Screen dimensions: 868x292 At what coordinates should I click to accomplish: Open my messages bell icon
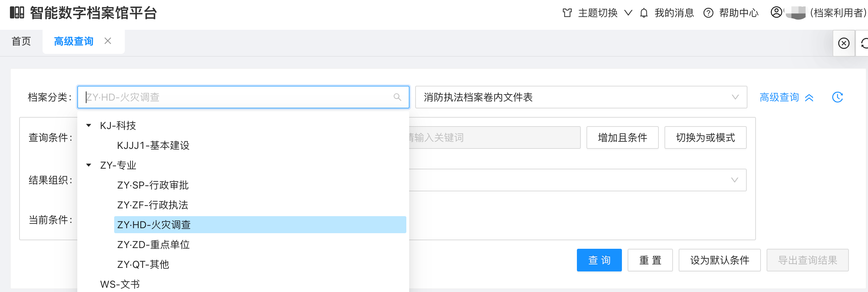click(x=644, y=13)
